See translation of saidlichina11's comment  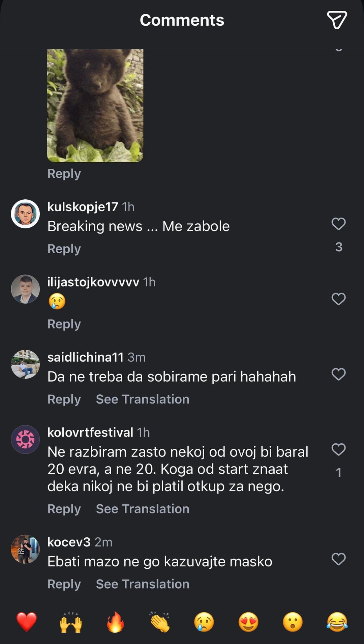pos(143,399)
